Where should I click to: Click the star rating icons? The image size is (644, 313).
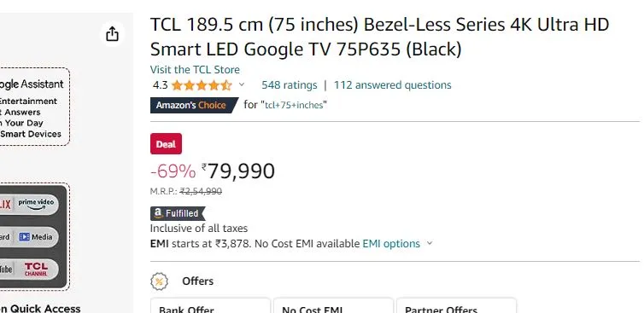pos(202,85)
